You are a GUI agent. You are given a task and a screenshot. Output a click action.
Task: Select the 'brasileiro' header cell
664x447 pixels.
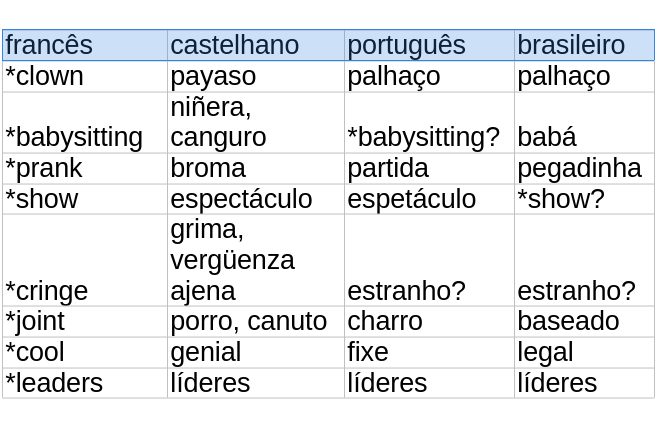(x=584, y=45)
